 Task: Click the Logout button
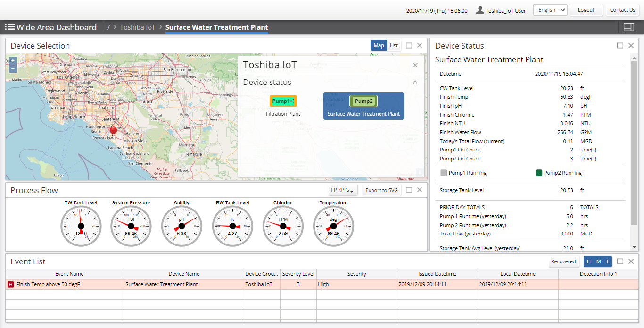(586, 10)
